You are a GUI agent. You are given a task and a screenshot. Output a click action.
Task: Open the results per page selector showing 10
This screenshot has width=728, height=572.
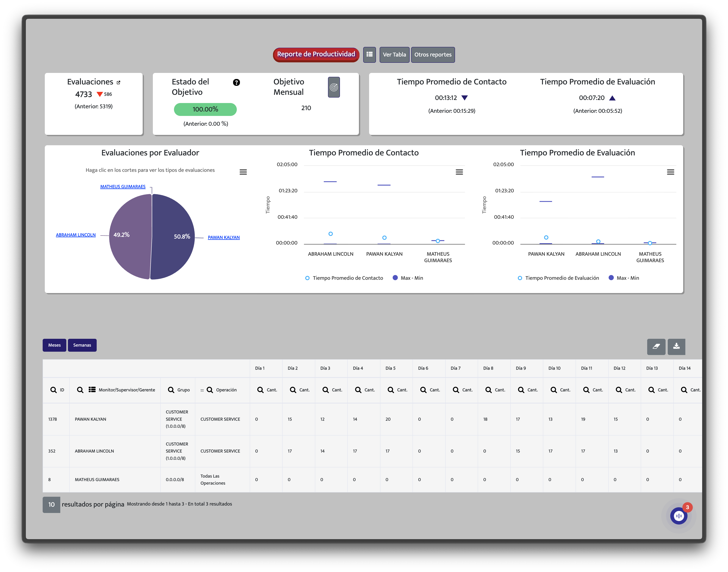pyautogui.click(x=51, y=504)
